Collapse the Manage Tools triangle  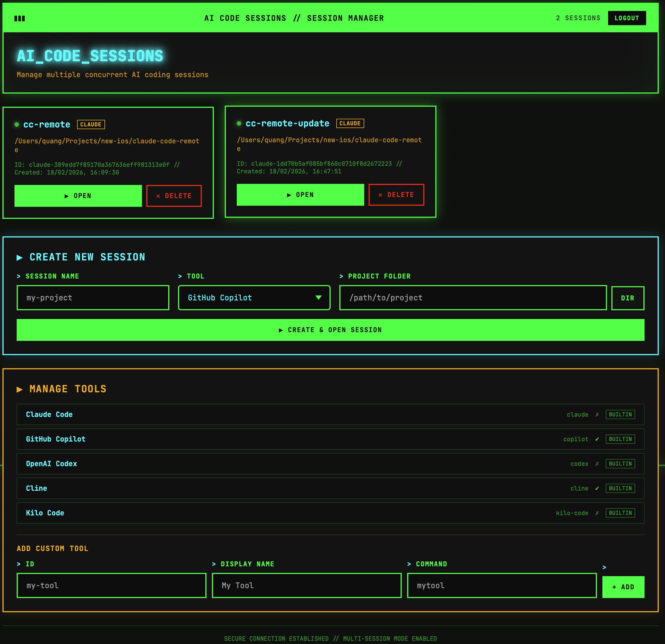coord(20,389)
